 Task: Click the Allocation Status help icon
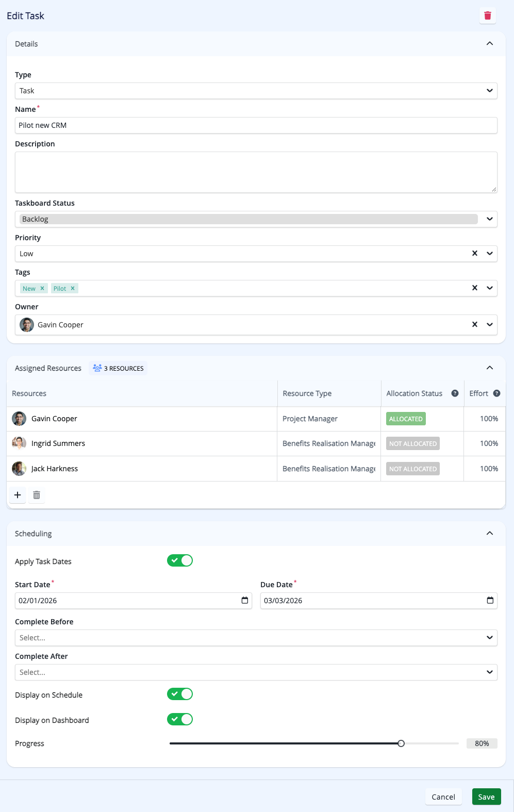coord(455,393)
